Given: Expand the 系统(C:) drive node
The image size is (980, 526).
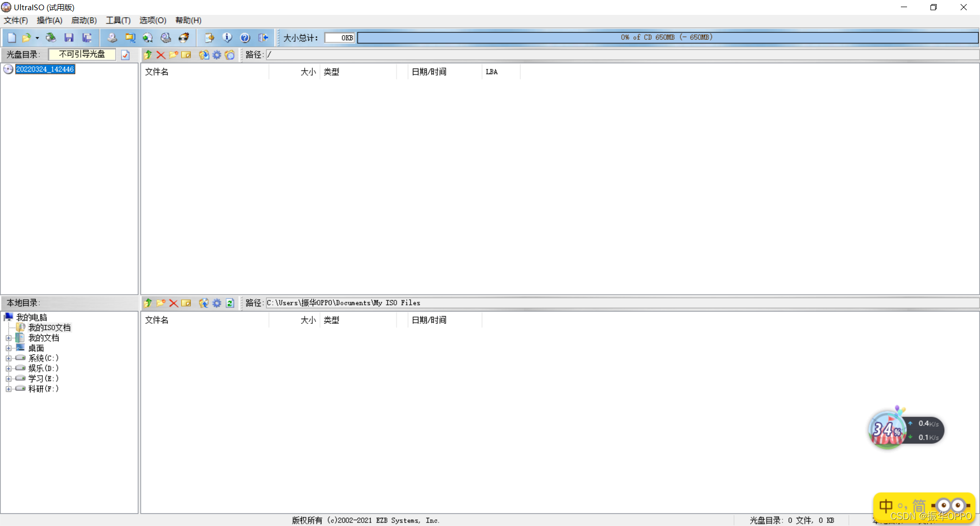Looking at the screenshot, I should tap(9, 358).
